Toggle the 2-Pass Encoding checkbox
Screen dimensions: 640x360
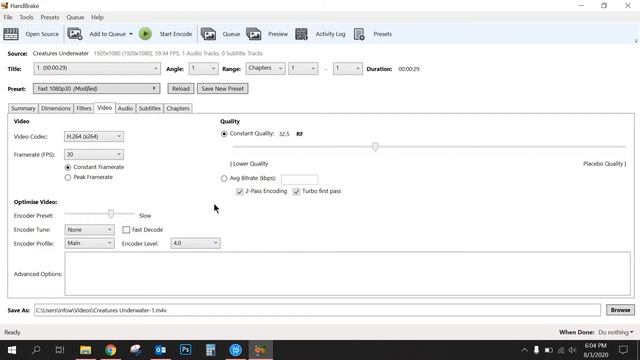point(240,191)
